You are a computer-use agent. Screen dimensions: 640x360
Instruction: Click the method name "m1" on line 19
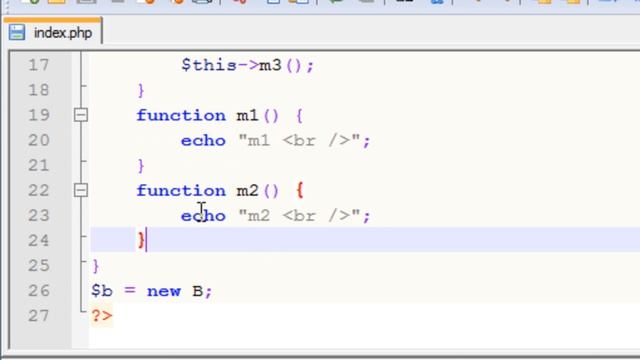(247, 116)
